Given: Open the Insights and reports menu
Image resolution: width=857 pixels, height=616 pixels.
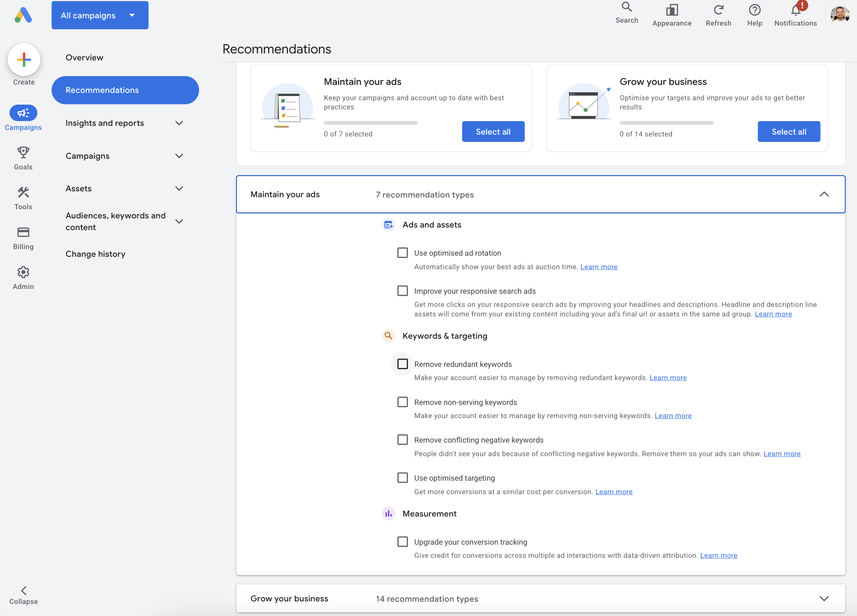Looking at the screenshot, I should pyautogui.click(x=105, y=123).
